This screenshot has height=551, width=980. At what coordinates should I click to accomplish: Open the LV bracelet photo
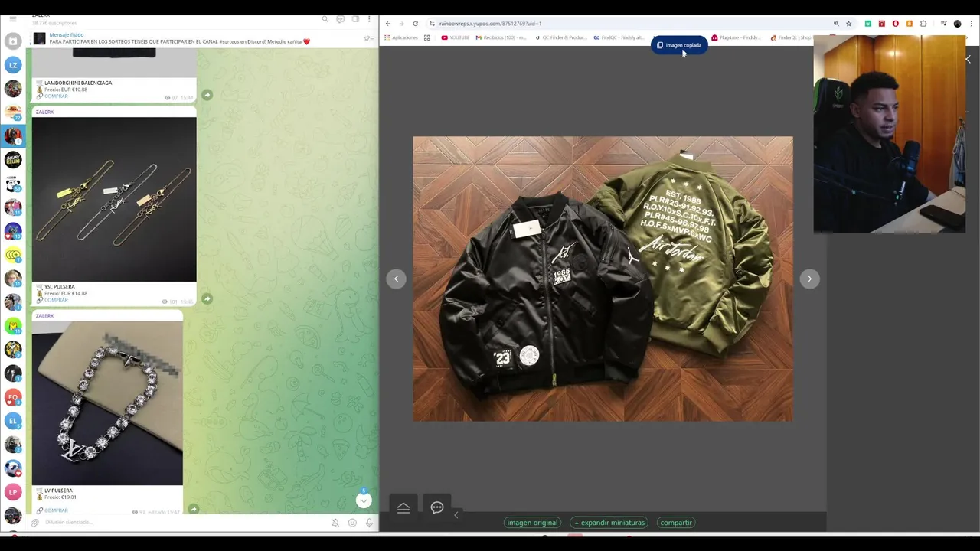pos(107,403)
